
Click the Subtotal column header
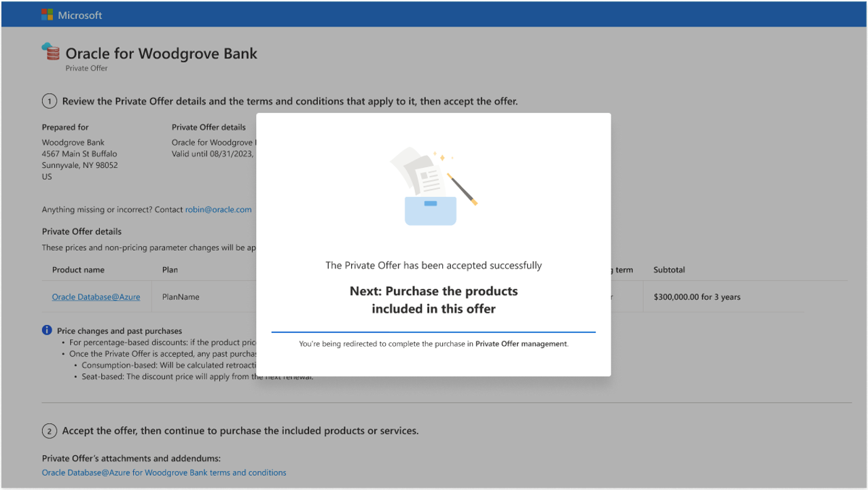[668, 270]
